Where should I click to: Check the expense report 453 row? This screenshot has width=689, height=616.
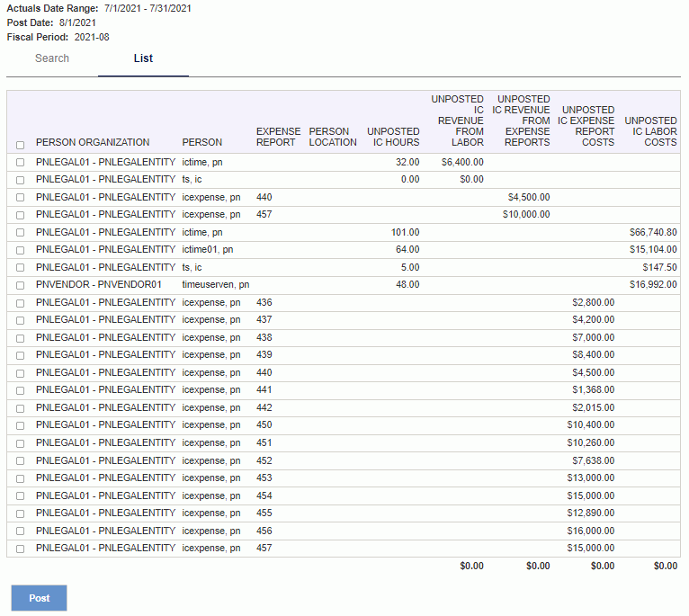point(20,478)
